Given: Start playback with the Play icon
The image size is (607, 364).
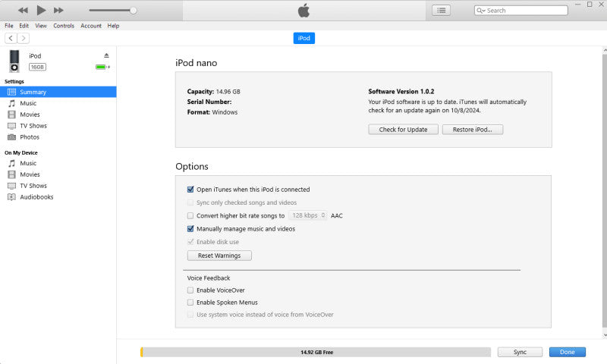Looking at the screenshot, I should [41, 10].
